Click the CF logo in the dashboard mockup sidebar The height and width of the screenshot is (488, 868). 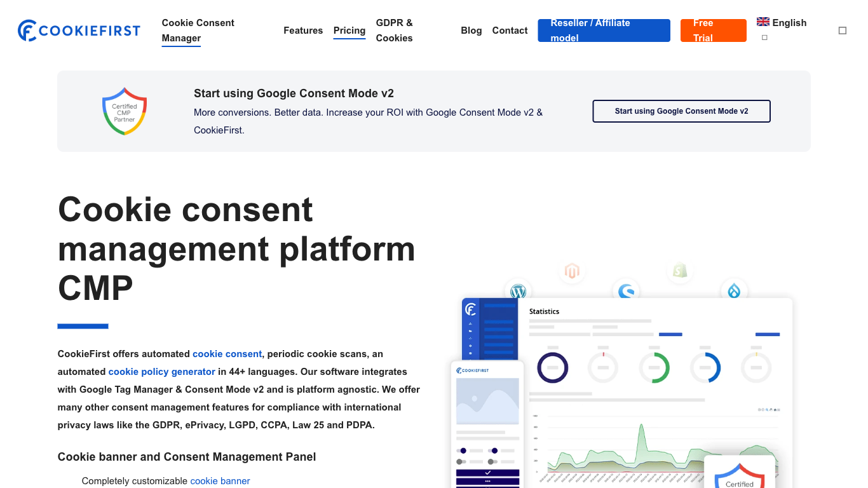coord(471,309)
